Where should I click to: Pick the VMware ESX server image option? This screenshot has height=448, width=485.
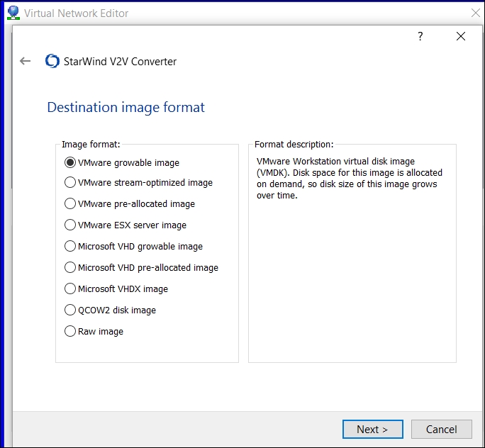pos(70,225)
